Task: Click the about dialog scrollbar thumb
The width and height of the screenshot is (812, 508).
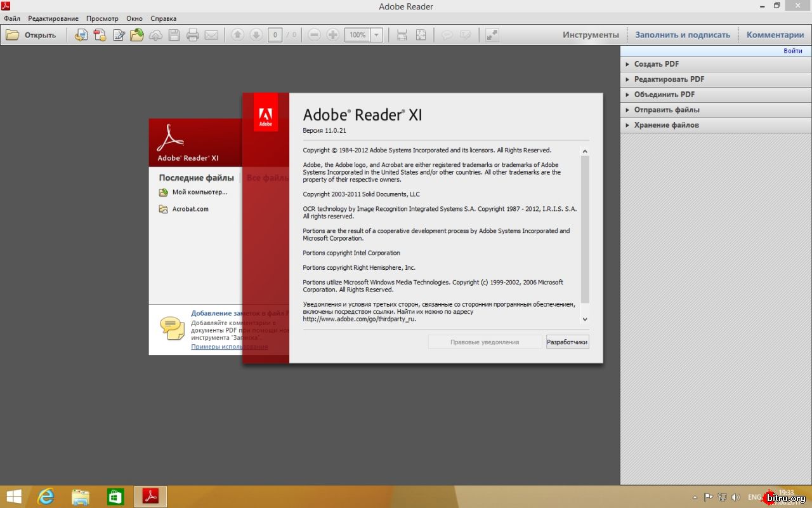Action: click(x=585, y=229)
